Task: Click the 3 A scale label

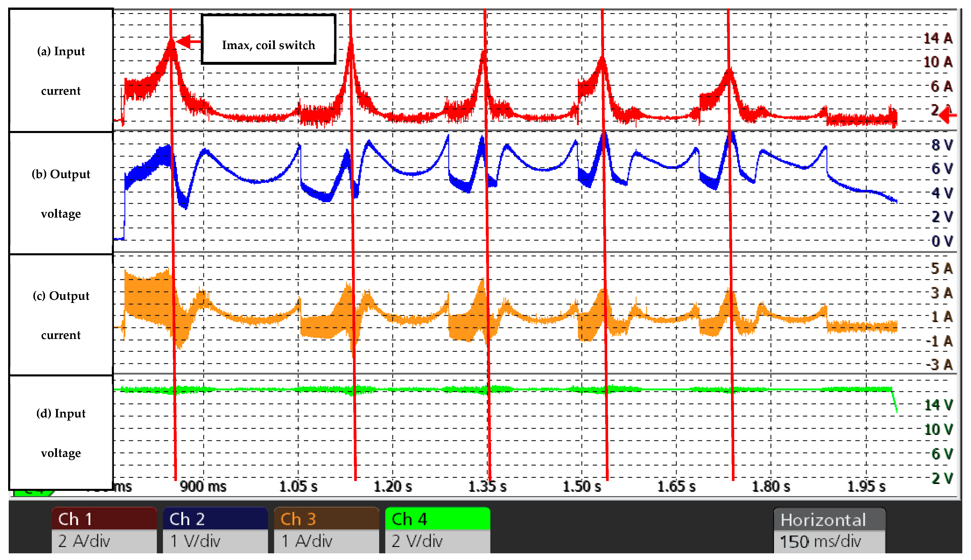Action: (942, 293)
